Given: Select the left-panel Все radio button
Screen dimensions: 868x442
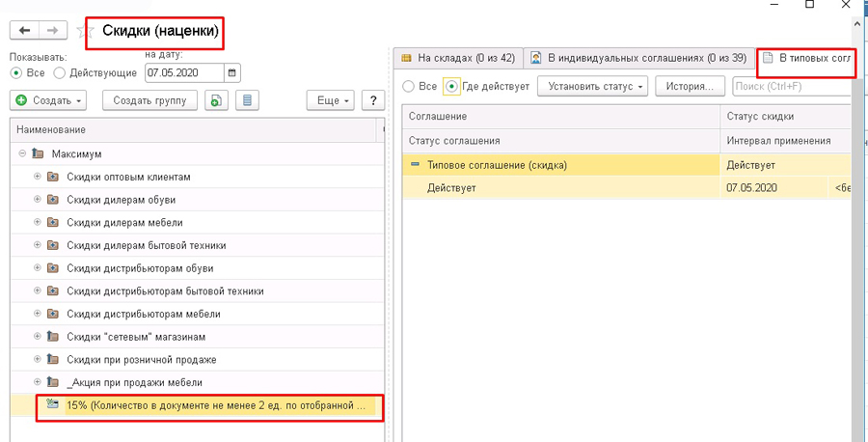Looking at the screenshot, I should [x=16, y=72].
